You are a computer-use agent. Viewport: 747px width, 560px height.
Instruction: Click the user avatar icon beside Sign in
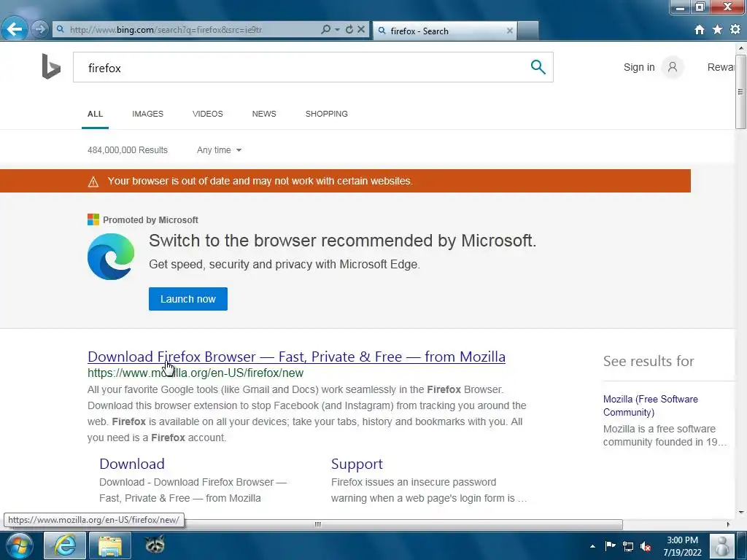tap(672, 67)
